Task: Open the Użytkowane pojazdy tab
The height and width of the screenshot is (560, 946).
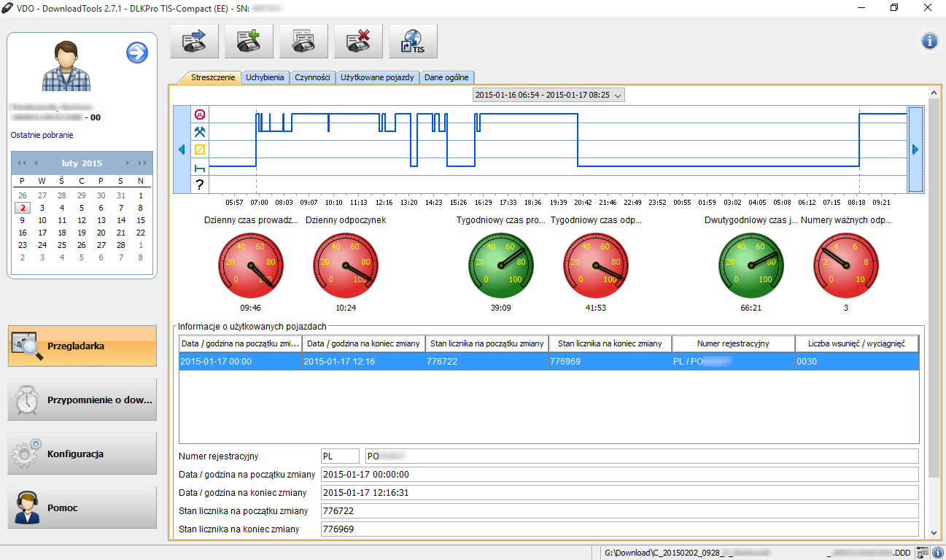Action: point(377,77)
